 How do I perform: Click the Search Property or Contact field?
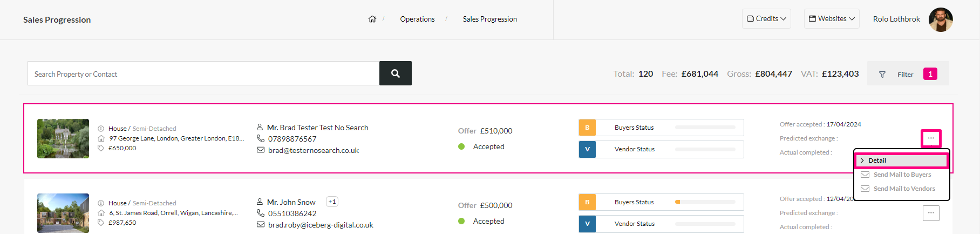[x=203, y=73]
